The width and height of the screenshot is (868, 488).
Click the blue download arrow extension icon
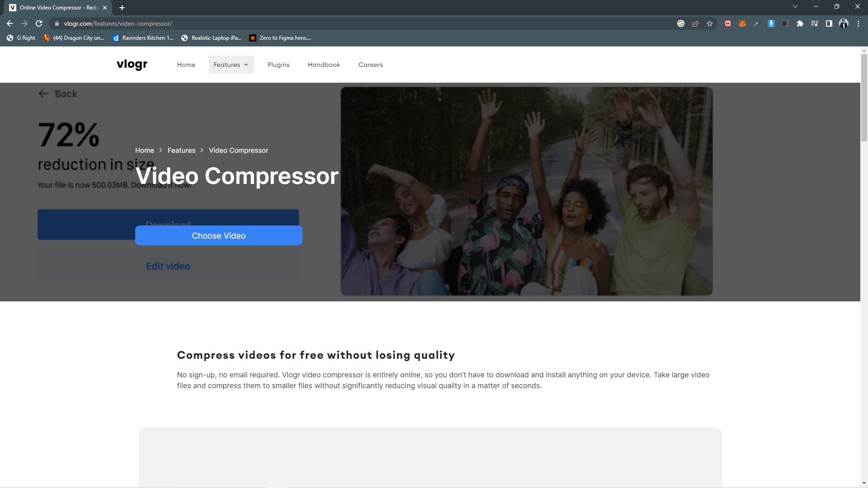pos(771,23)
